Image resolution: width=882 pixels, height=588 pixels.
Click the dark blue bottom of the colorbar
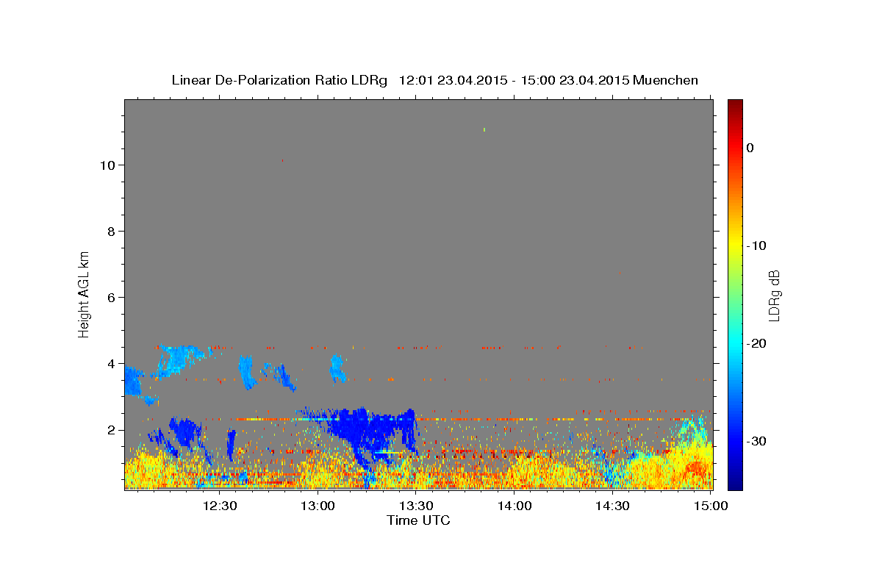tap(735, 481)
